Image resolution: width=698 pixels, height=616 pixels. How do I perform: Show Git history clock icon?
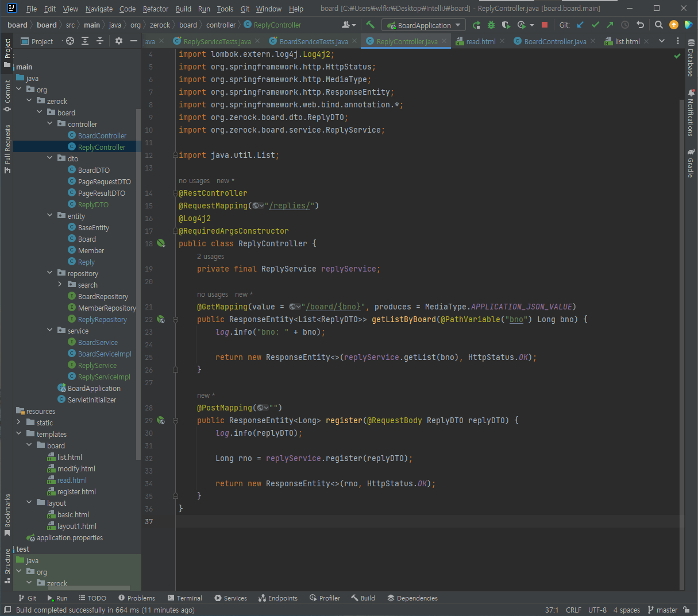coord(625,25)
